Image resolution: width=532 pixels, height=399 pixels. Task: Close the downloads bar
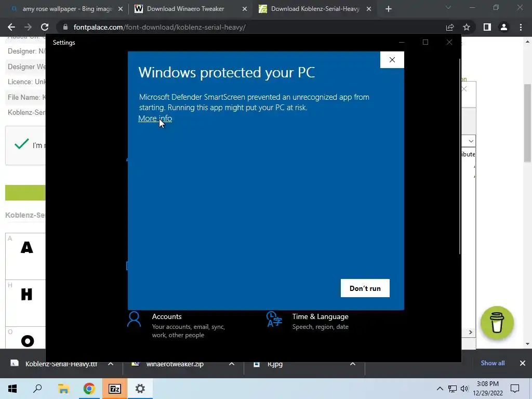point(523,363)
